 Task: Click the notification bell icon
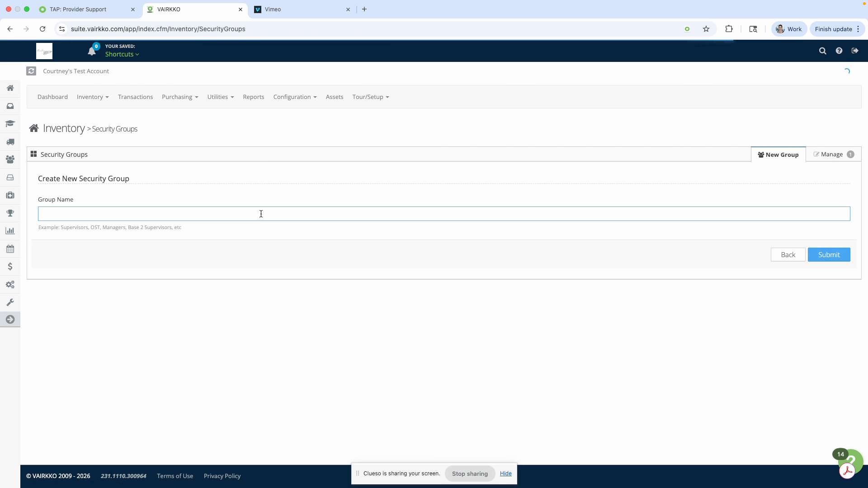(92, 51)
